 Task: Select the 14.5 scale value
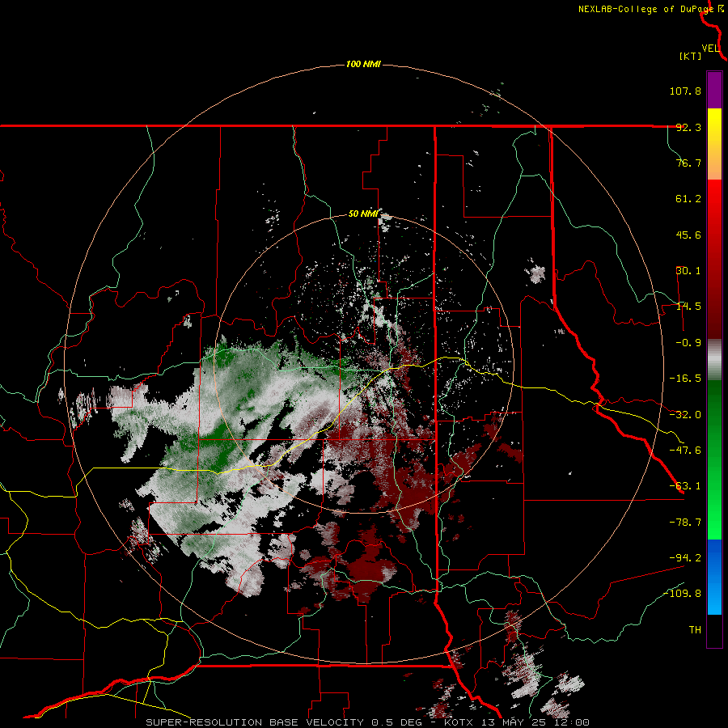[688, 307]
